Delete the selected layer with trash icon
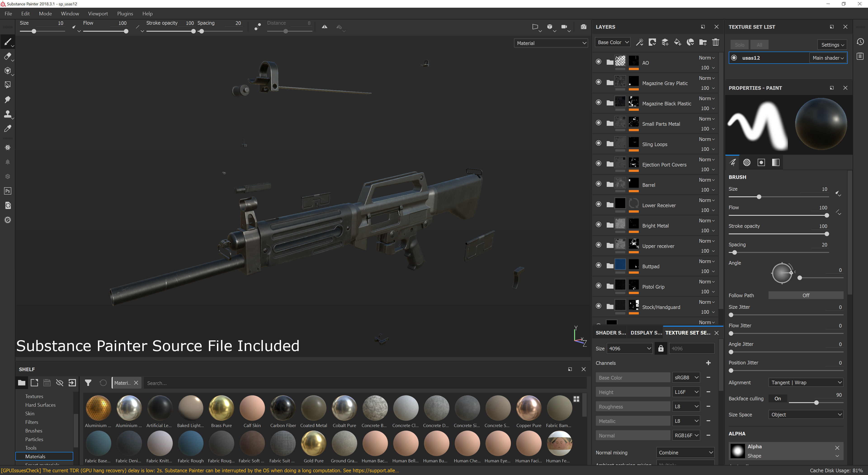The image size is (868, 475). (x=715, y=42)
